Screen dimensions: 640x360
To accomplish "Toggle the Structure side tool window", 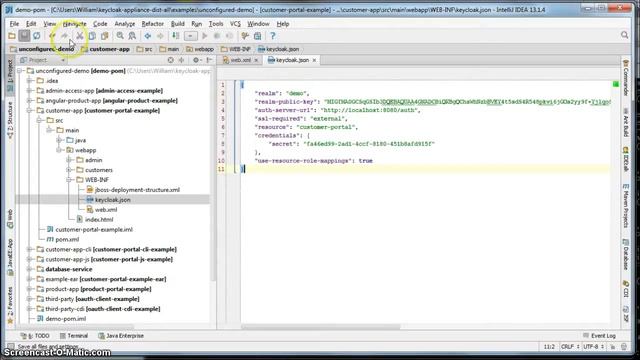I will click(x=10, y=120).
